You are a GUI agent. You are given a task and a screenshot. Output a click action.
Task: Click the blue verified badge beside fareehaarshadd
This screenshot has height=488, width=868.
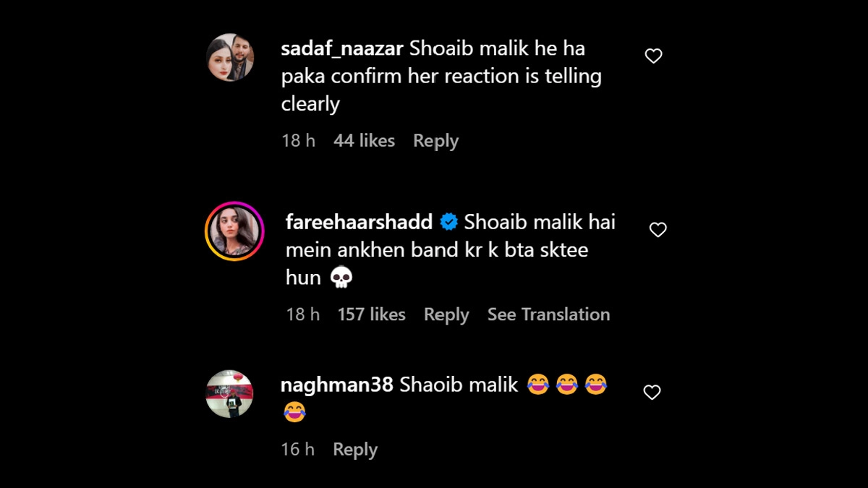click(x=448, y=222)
